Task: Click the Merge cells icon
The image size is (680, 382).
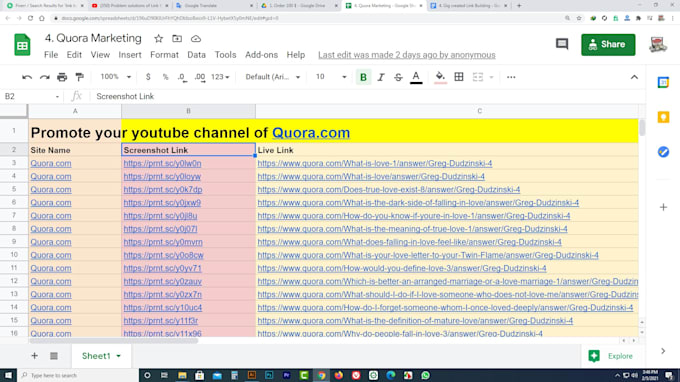Action: (x=477, y=77)
